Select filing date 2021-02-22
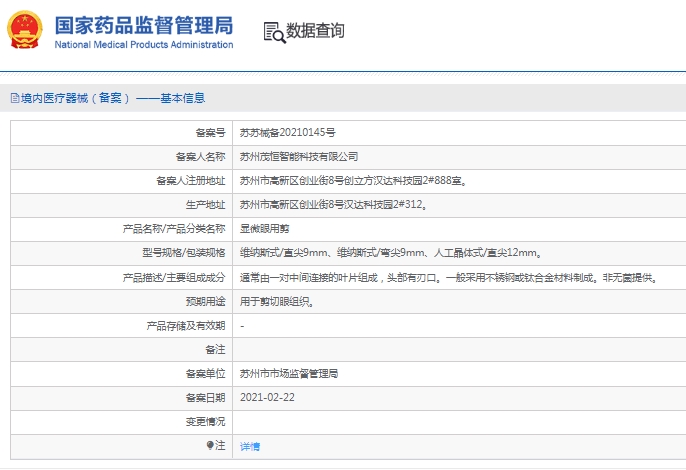 (x=267, y=397)
